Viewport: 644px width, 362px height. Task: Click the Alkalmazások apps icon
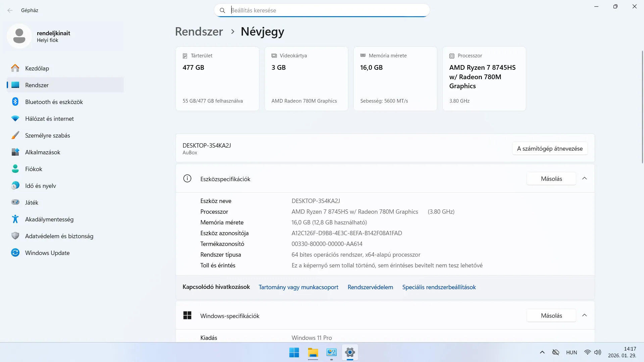[x=15, y=152]
